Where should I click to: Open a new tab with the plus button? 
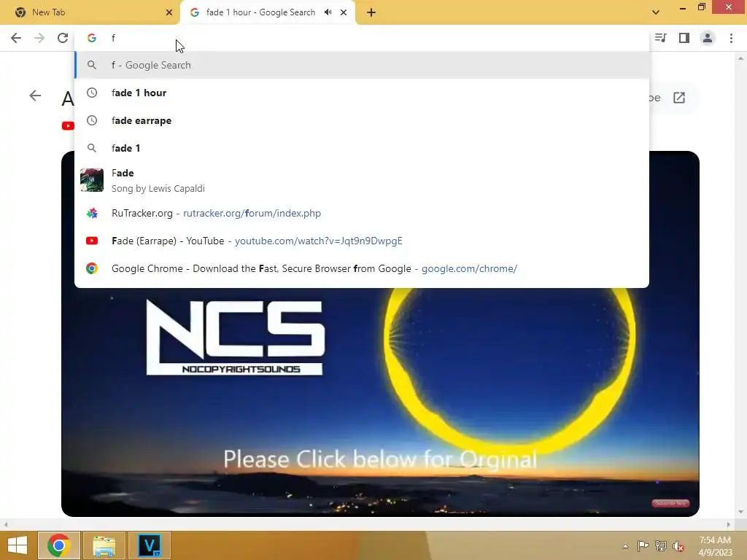click(x=371, y=12)
